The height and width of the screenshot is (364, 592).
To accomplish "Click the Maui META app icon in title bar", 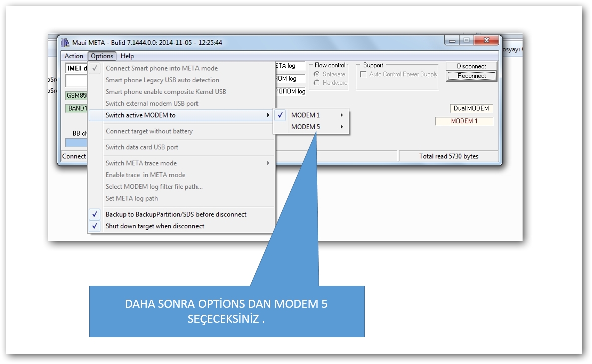I will pos(65,43).
